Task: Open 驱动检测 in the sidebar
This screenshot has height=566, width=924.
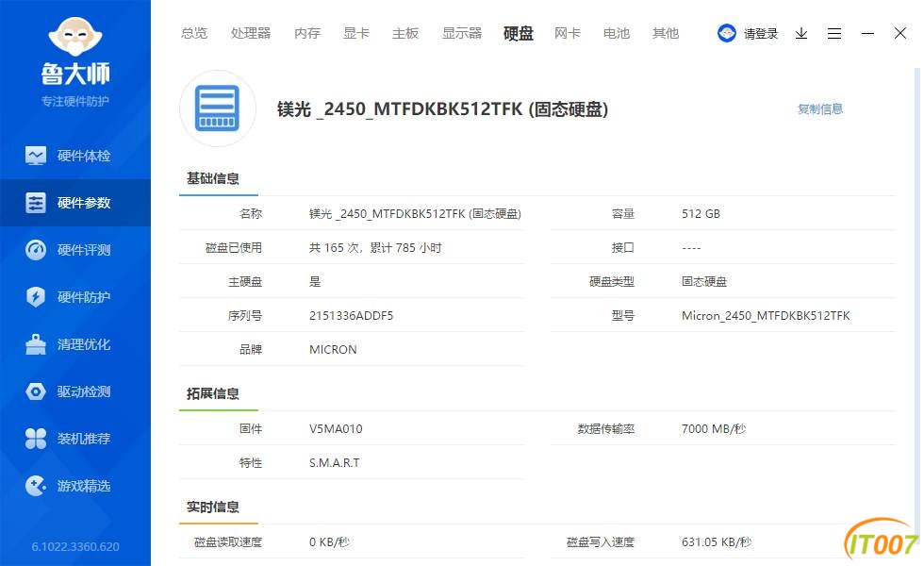Action: coord(75,391)
